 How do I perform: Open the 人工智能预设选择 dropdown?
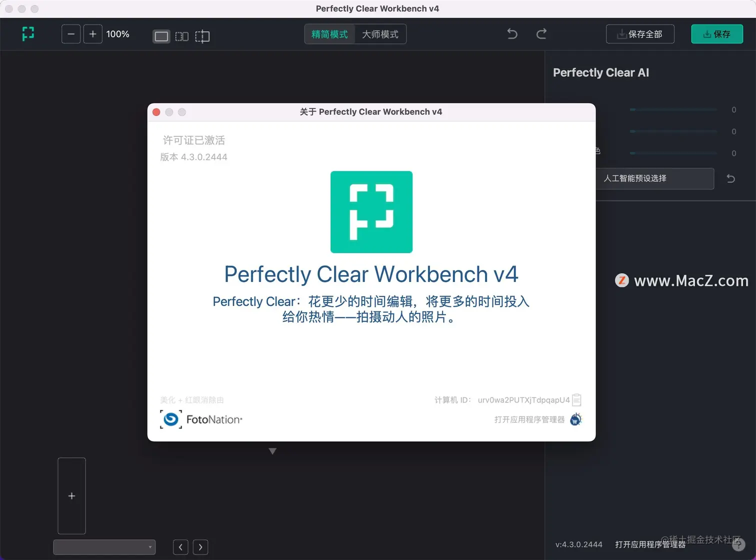pyautogui.click(x=655, y=178)
